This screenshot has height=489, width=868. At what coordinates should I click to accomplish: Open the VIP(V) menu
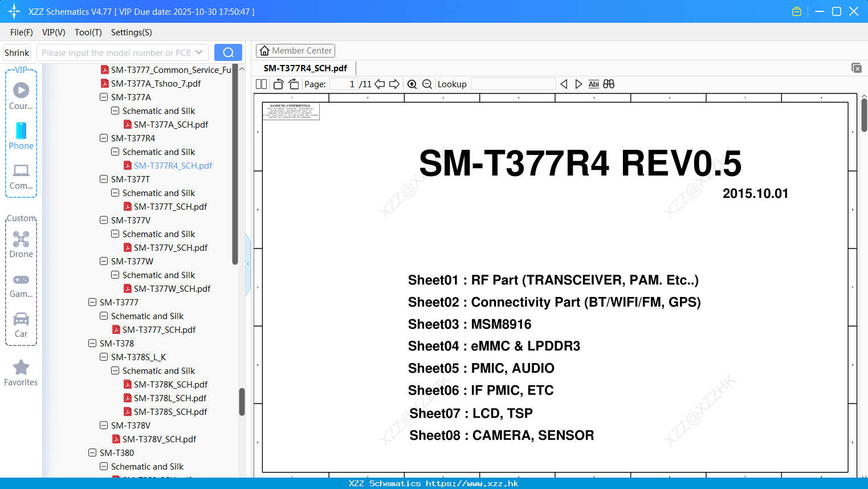[54, 32]
